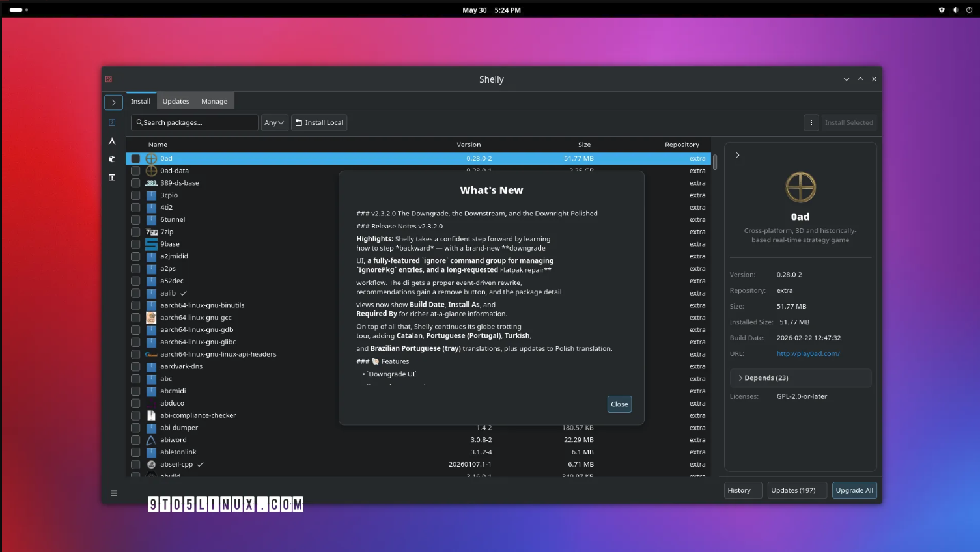The width and height of the screenshot is (980, 552).
Task: Click the package list vertical scrollbar
Action: coord(715,161)
